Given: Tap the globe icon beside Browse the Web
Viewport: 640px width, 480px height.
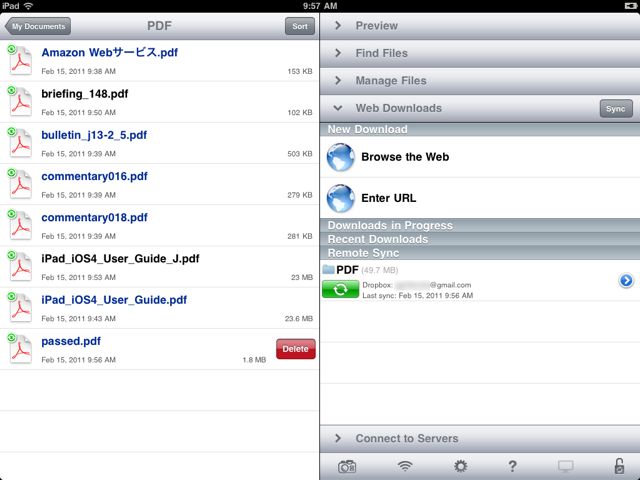Looking at the screenshot, I should (340, 157).
